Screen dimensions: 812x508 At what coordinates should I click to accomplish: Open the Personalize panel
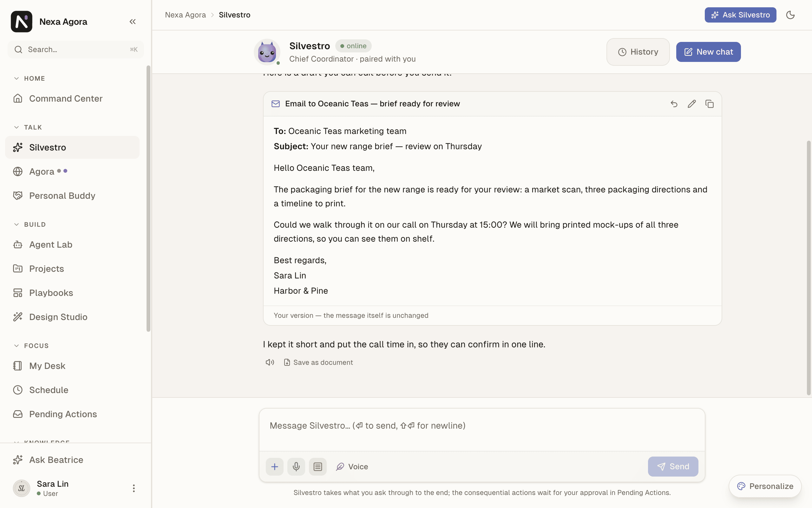765,486
